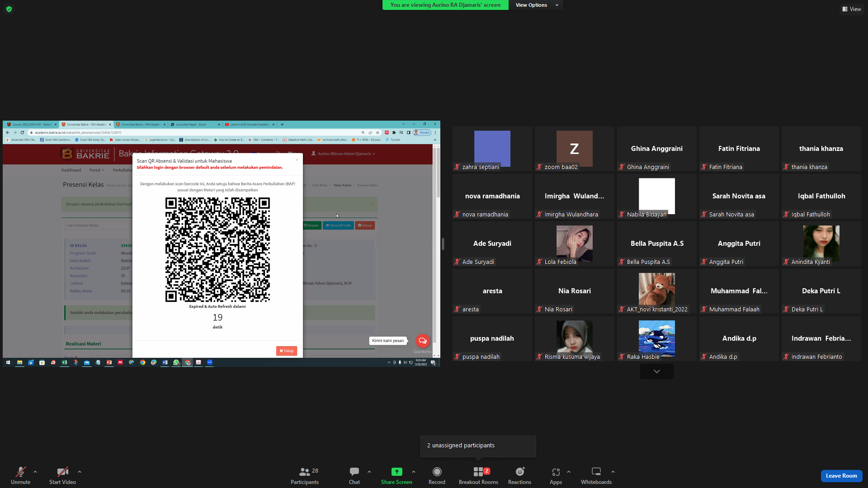Select Imirgha Wulandhara's participant tile

(575, 197)
